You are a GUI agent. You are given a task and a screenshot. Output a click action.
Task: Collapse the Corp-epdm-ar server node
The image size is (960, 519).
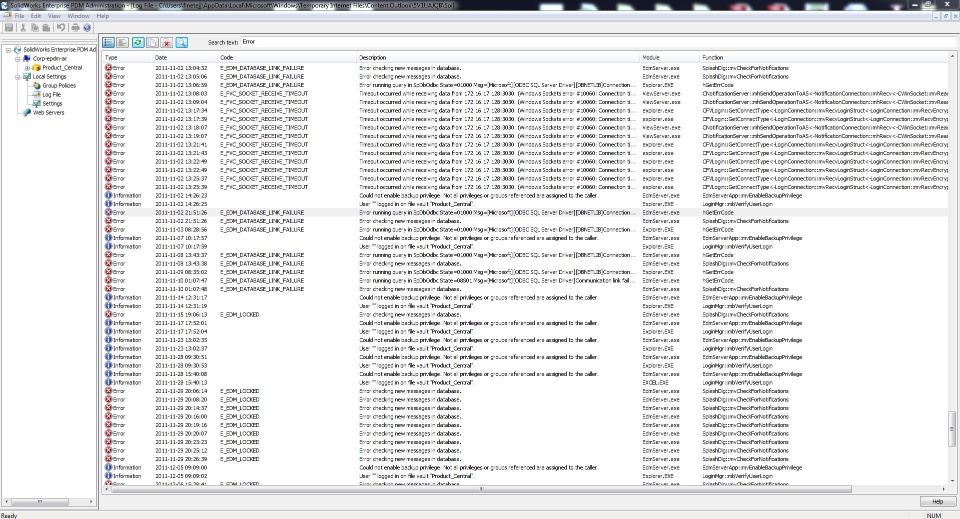18,59
